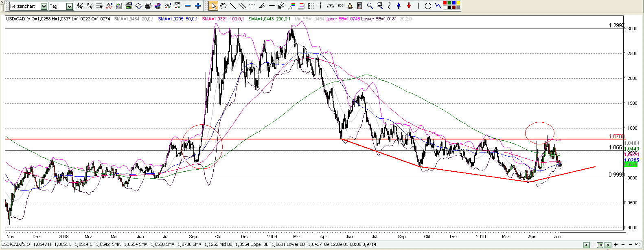Click the chart scroll right arrow

(608, 245)
